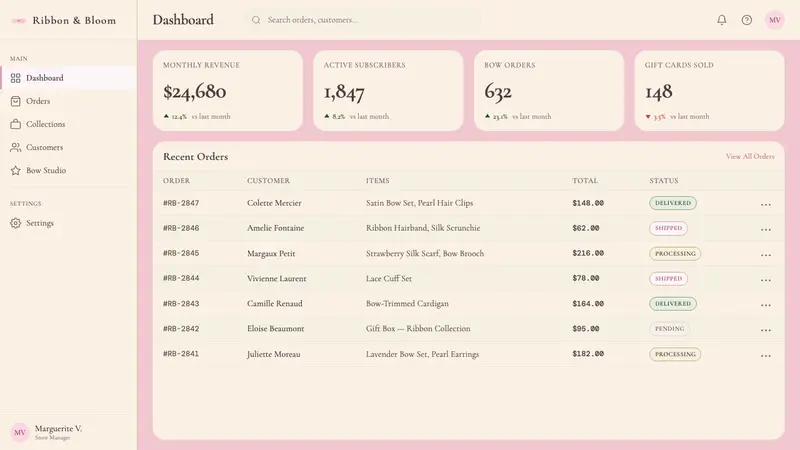Open Marguerite V. Store Manager profile
The image size is (800, 450).
point(68,432)
